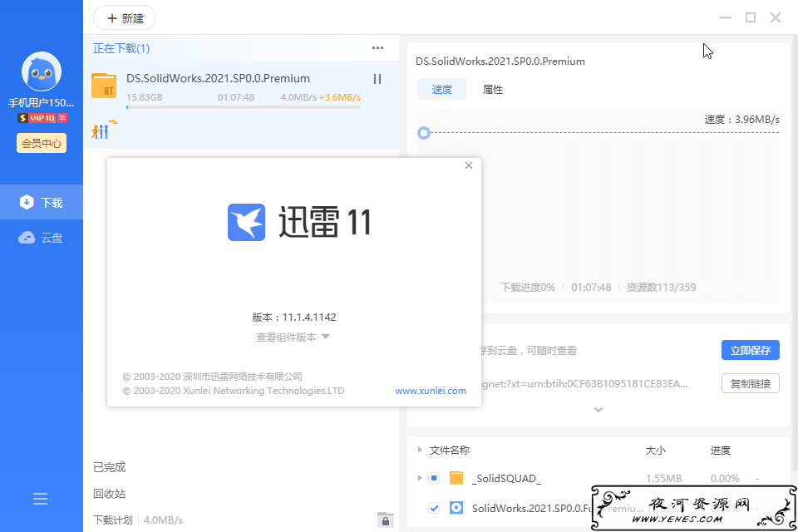Viewport: 798px width, 532px height.
Task: Switch to the 速度 speed tab
Action: (441, 89)
